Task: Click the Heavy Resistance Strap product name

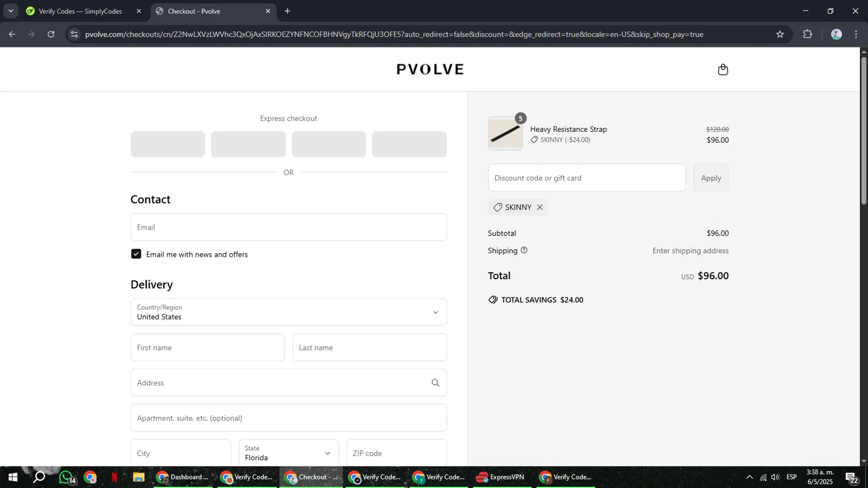Action: tap(569, 129)
